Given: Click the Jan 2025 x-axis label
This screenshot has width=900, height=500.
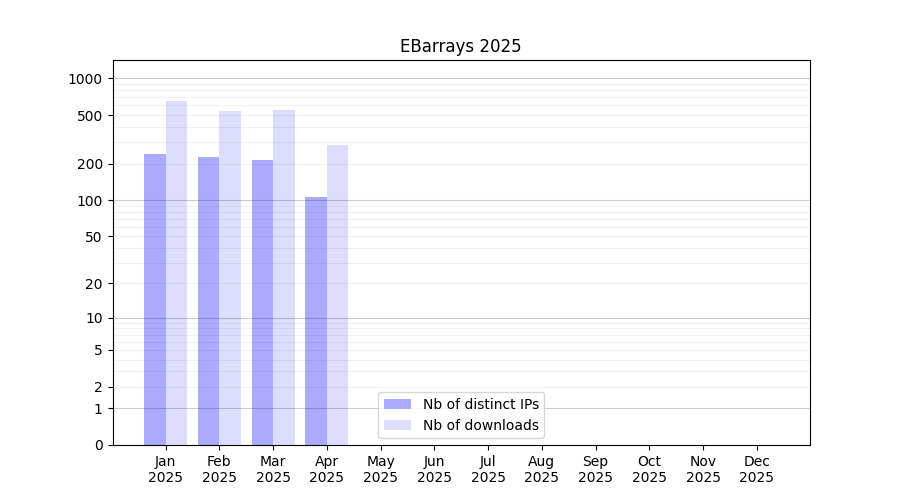Looking at the screenshot, I should pos(166,469).
